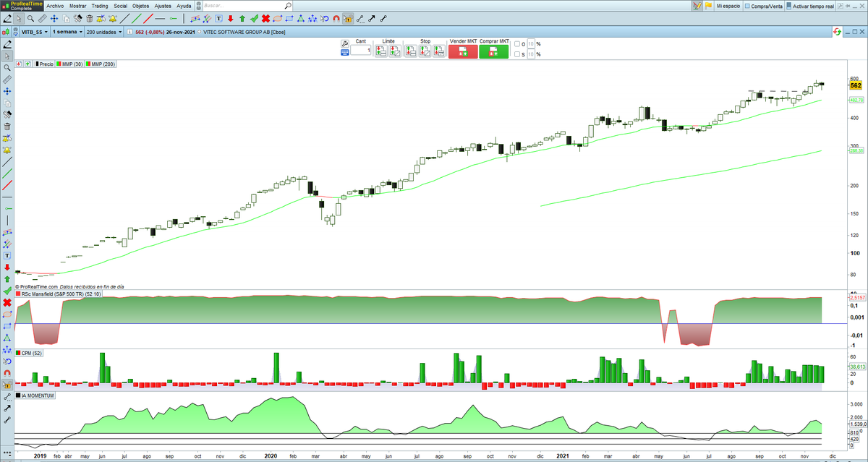Image resolution: width=868 pixels, height=462 pixels.
Task: Select the triangle drawing tool in top toolbar
Action: tap(301, 18)
